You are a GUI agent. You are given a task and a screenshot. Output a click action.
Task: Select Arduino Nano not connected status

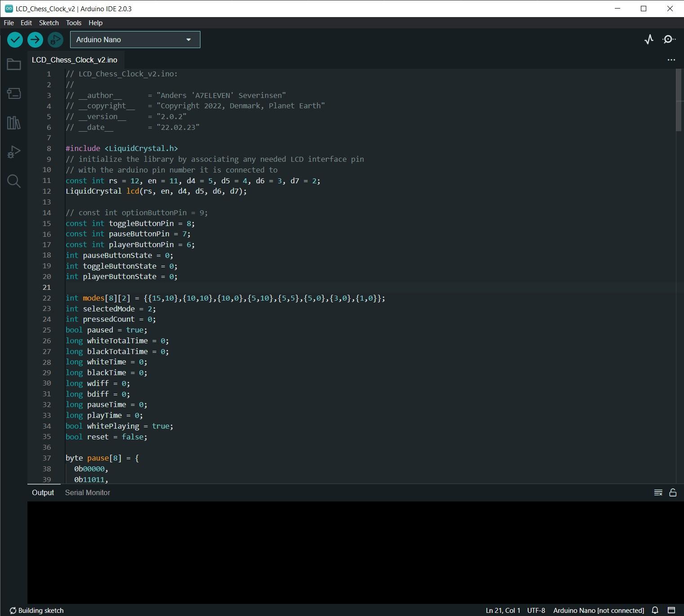[598, 610]
